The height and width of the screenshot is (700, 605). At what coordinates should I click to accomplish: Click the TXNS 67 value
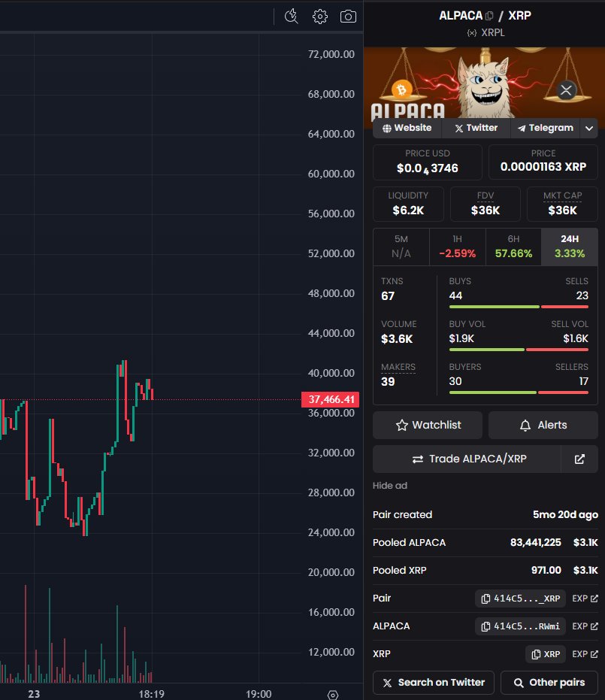tap(388, 296)
